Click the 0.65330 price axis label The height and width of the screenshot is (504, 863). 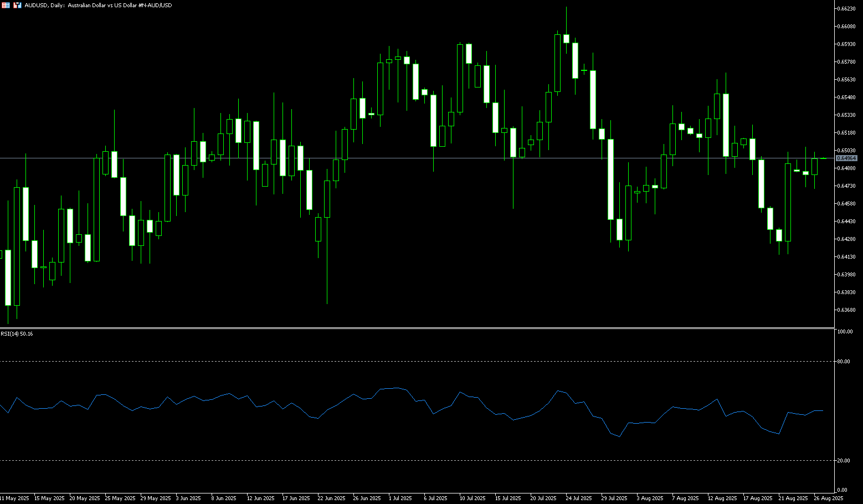[x=847, y=115]
